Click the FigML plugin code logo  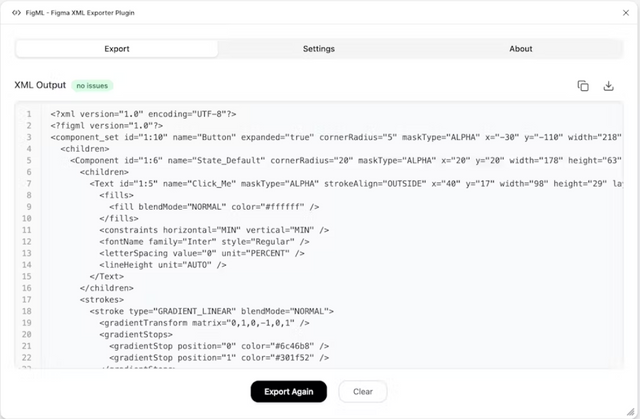(x=16, y=13)
